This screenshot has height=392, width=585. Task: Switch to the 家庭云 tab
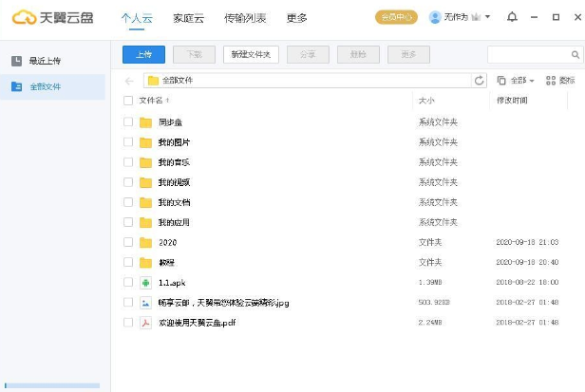coord(188,18)
